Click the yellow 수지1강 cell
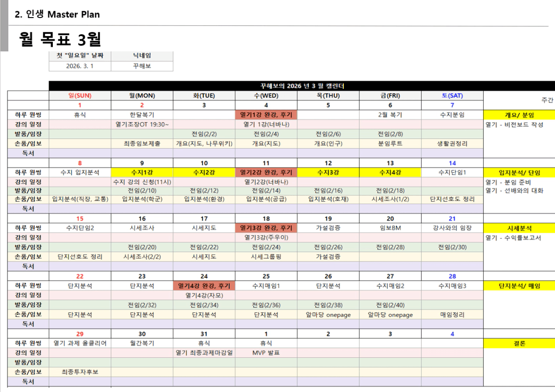 click(142, 173)
